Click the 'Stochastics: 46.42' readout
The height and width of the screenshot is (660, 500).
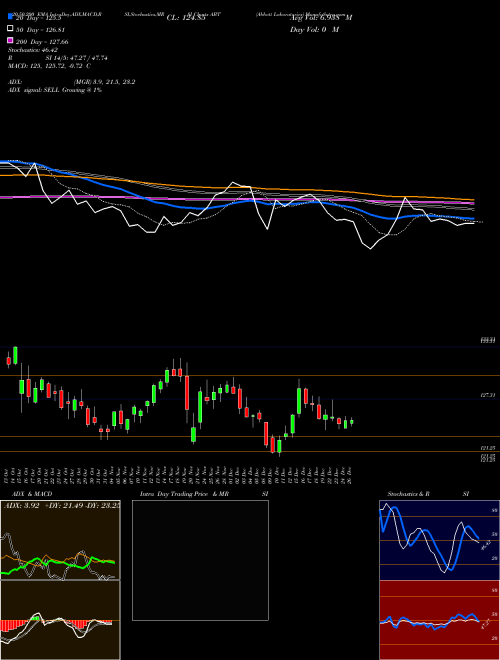[x=33, y=50]
